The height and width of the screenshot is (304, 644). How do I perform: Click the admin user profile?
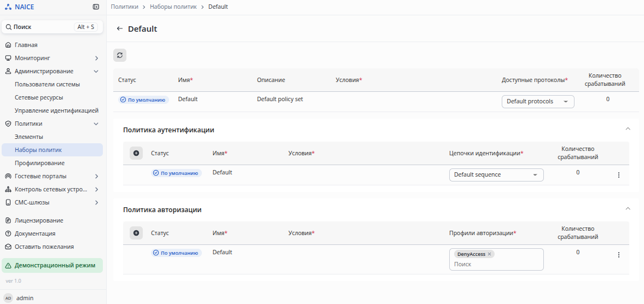tap(25, 298)
